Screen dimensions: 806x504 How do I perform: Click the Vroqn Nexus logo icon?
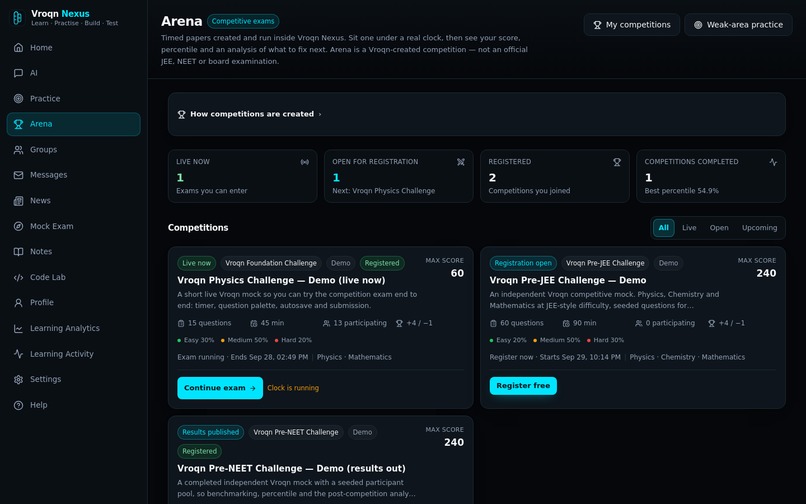click(17, 17)
